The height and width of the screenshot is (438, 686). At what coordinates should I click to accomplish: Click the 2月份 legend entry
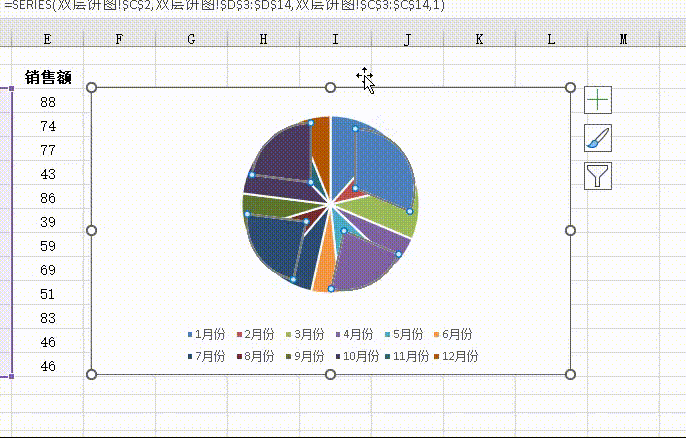[256, 334]
